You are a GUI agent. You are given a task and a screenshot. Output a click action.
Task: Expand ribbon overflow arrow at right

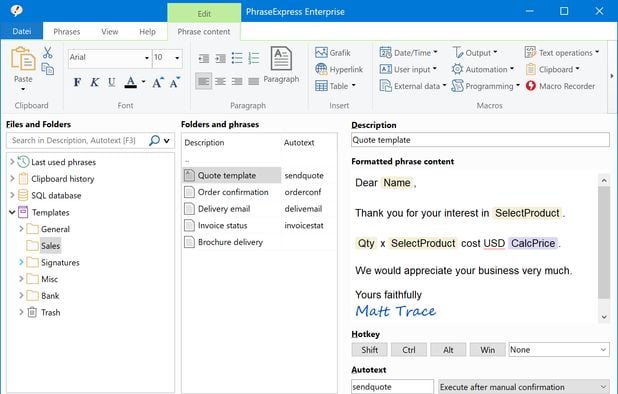[x=612, y=76]
